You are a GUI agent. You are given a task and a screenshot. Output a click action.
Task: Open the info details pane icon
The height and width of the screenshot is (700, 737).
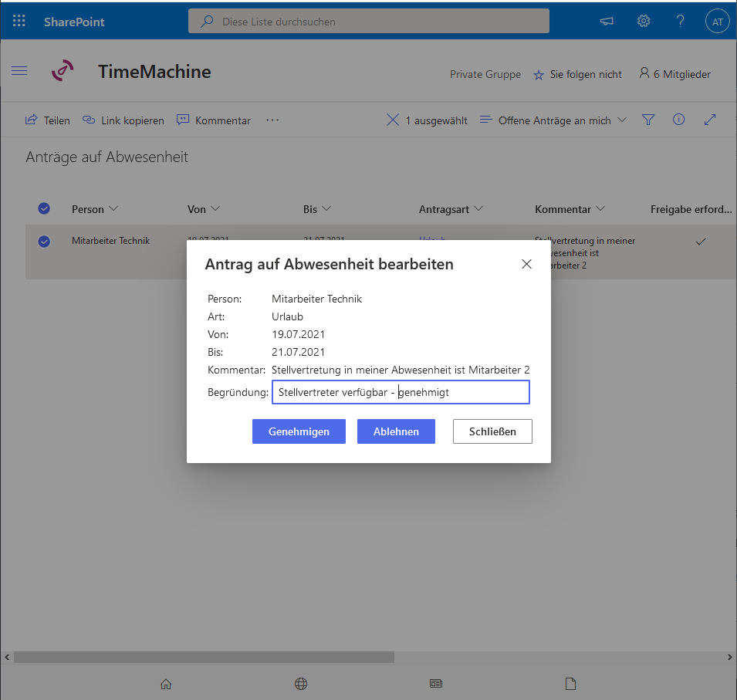679,120
